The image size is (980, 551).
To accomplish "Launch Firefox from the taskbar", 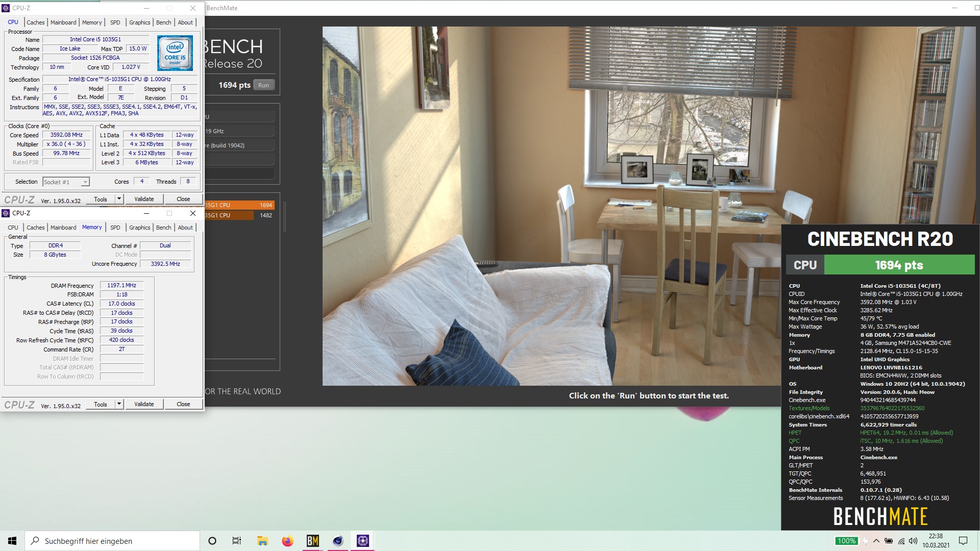I will tap(287, 541).
